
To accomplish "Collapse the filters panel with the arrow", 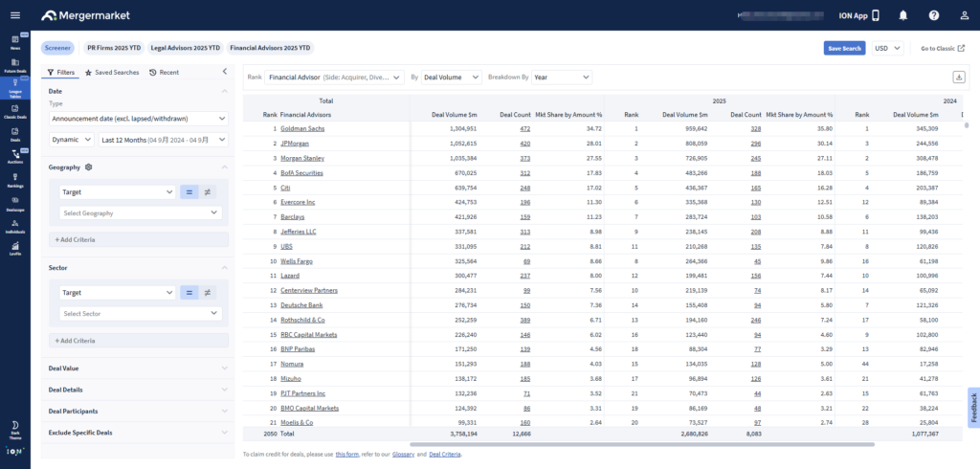I will pos(224,72).
